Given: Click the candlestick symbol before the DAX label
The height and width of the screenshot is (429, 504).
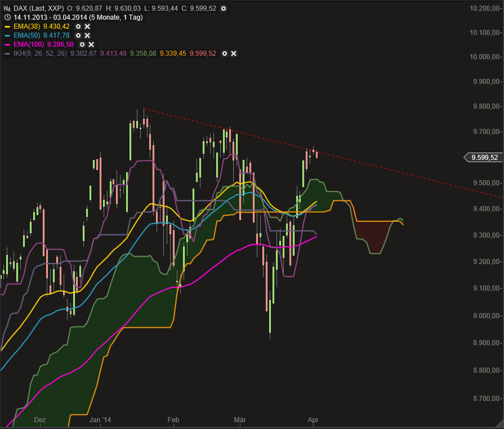Looking at the screenshot, I should coord(6,8).
